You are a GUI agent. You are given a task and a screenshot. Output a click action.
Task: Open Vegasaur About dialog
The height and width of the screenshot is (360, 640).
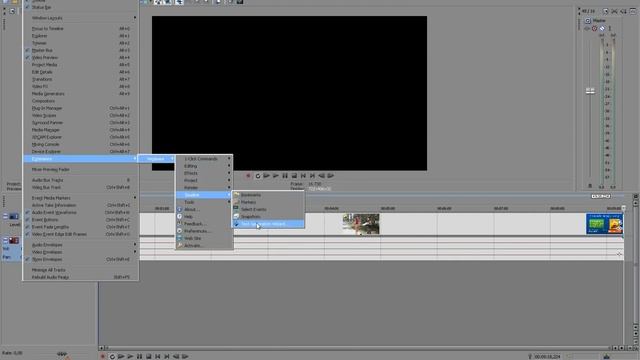click(204, 209)
